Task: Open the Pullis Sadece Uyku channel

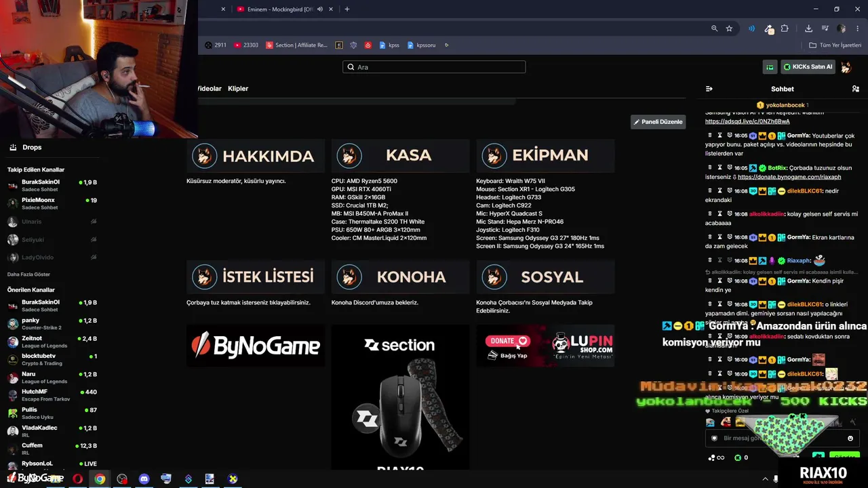Action: coord(52,413)
